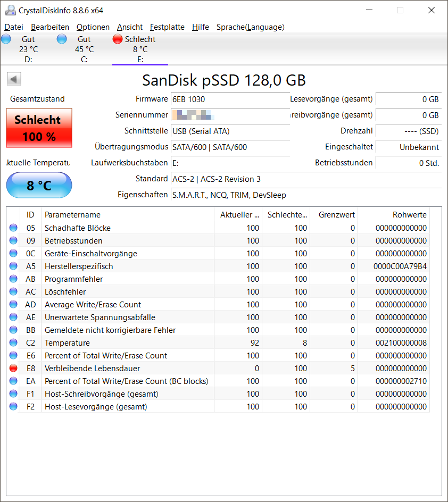Click the back arrow navigation button
The width and height of the screenshot is (448, 502).
pos(14,79)
